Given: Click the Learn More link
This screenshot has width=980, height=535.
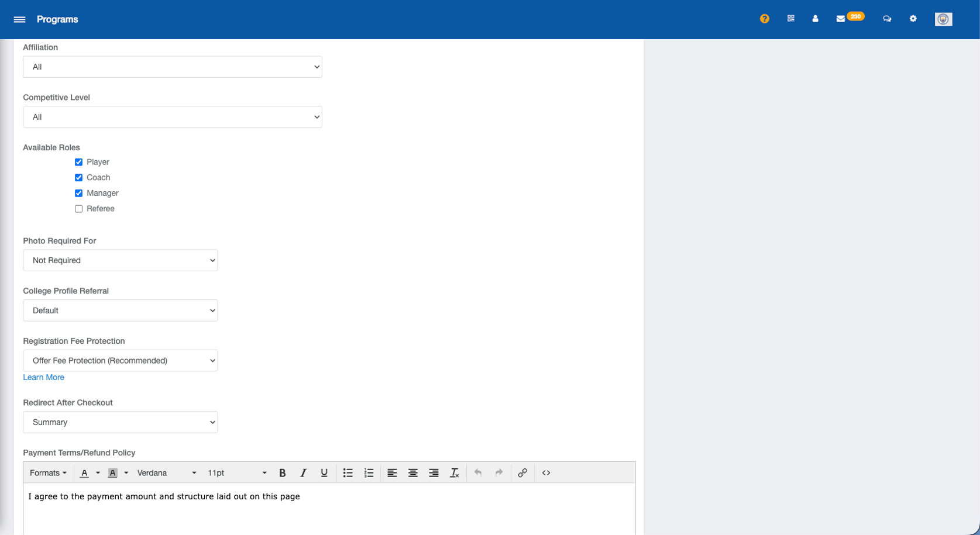Looking at the screenshot, I should [43, 378].
